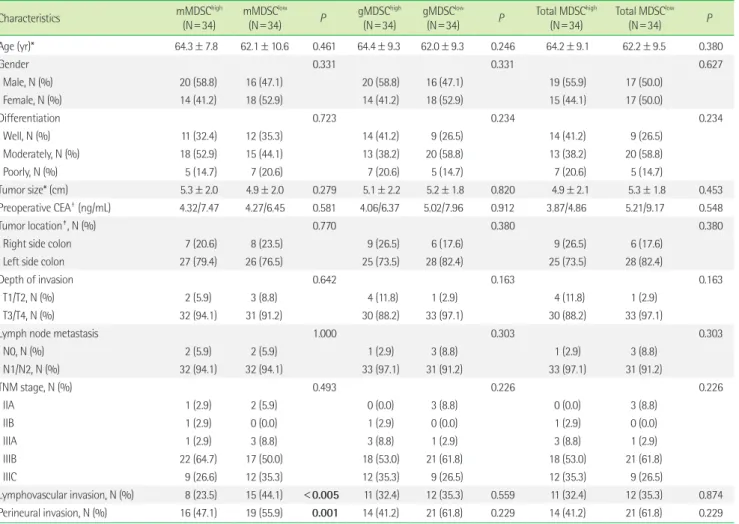Select the 'N0, N (%)' row label
The width and height of the screenshot is (739, 524).
pyautogui.click(x=24, y=351)
